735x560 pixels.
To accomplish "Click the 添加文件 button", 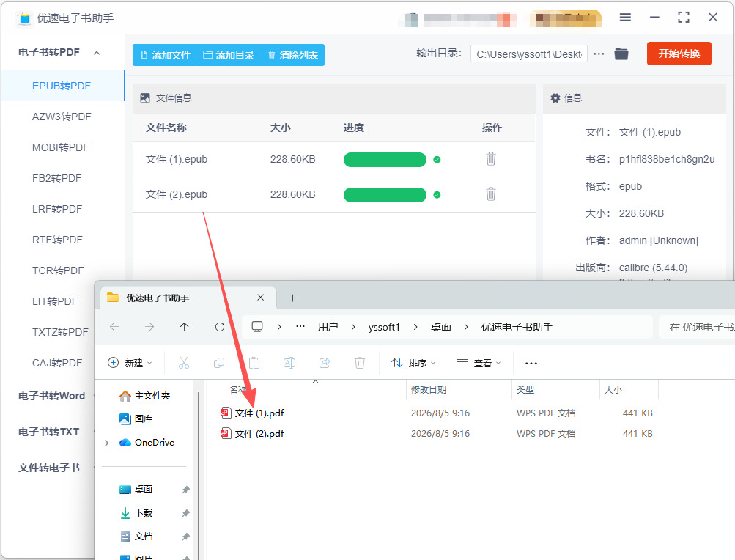I will [166, 55].
